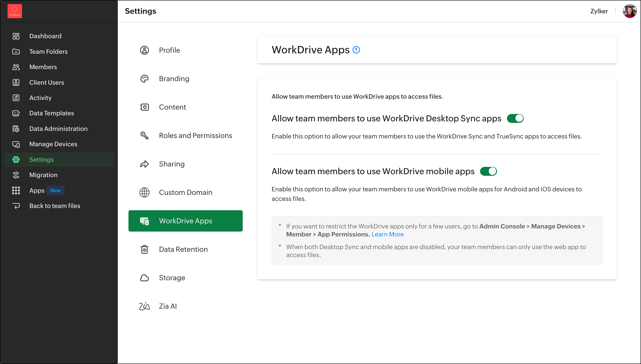This screenshot has width=641, height=364.
Task: Switch to the Data Retention settings tab
Action: coord(183,249)
